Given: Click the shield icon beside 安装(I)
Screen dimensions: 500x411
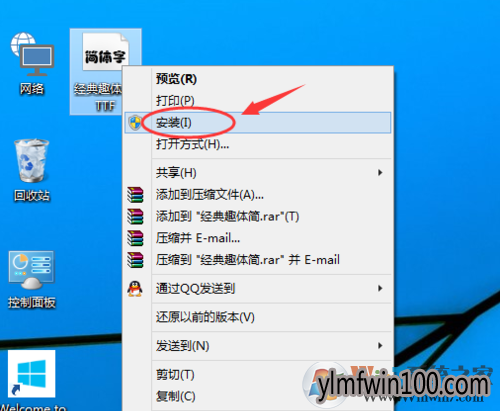Looking at the screenshot, I should pos(135,123).
